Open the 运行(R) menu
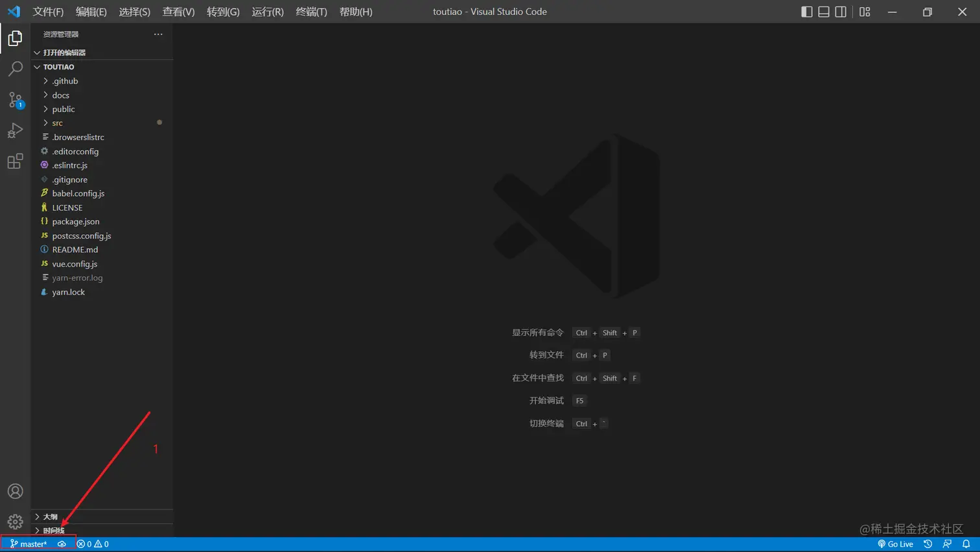The image size is (980, 552). click(x=268, y=12)
